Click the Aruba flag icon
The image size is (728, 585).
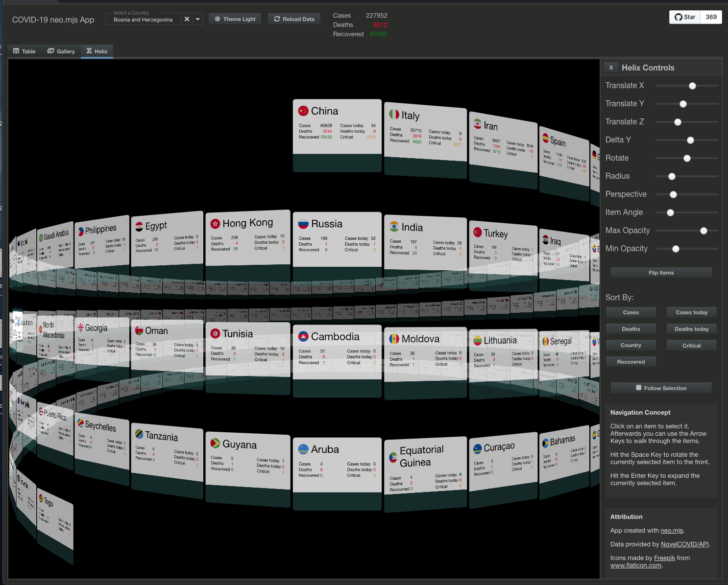point(303,449)
